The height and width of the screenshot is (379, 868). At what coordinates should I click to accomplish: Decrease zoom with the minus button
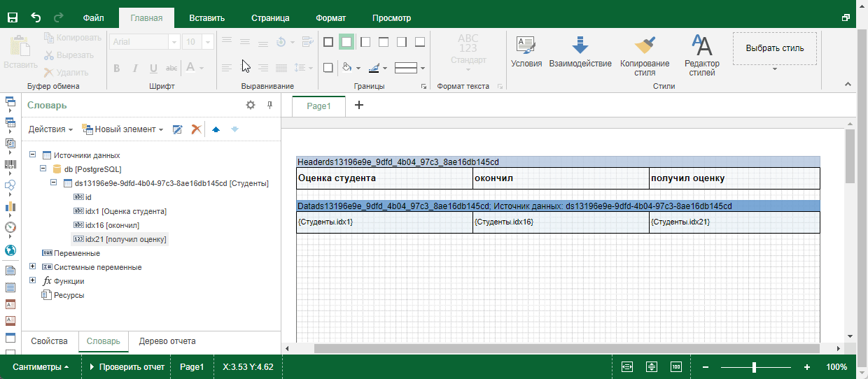pyautogui.click(x=706, y=367)
